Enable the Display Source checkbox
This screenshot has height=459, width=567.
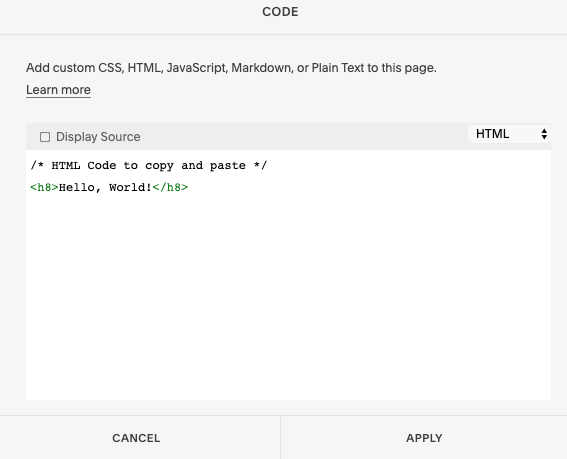[x=45, y=137]
